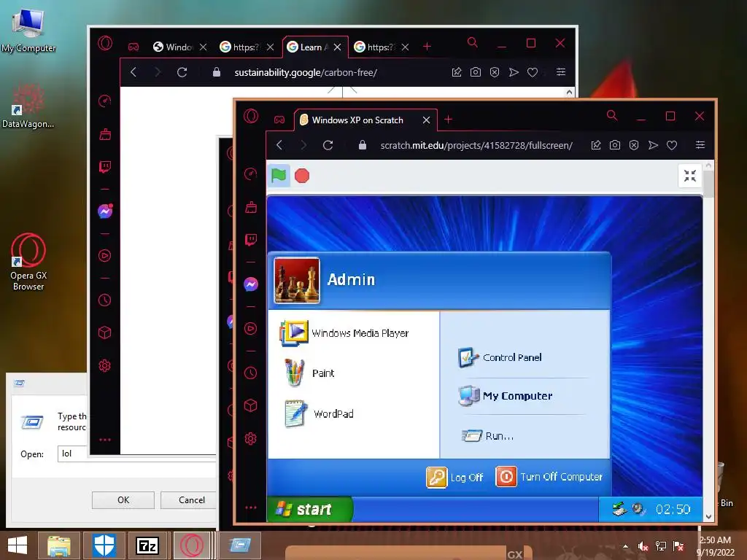Image resolution: width=747 pixels, height=560 pixels.
Task: Click the Open field containing lol
Action: click(x=137, y=454)
